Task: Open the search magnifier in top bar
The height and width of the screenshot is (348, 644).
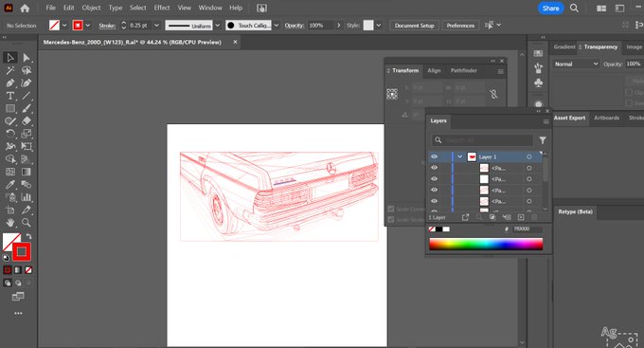Action: 574,8
